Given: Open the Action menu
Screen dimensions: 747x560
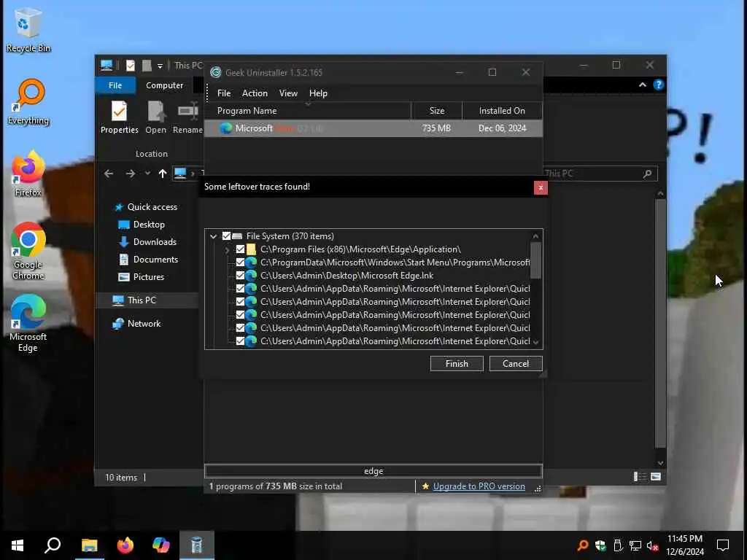Looking at the screenshot, I should 255,93.
